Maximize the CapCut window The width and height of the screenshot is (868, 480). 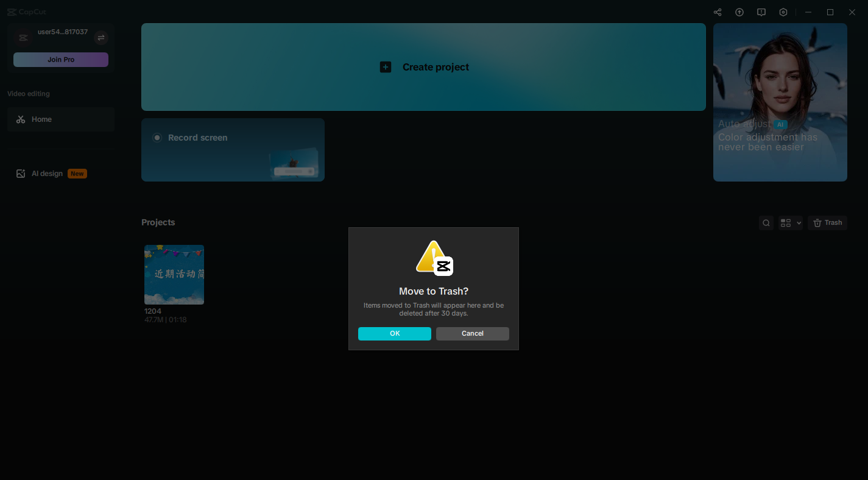click(830, 12)
